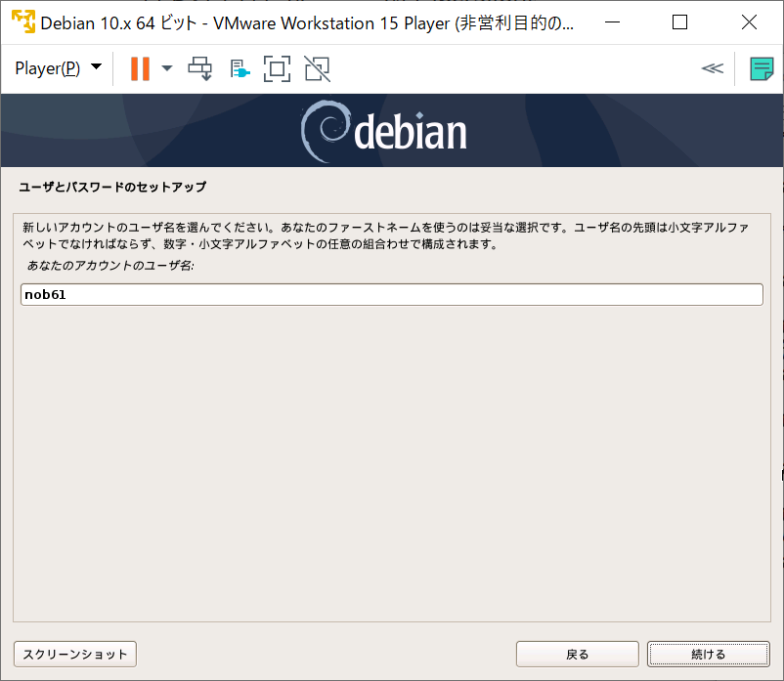This screenshot has height=681, width=784.
Task: Click the 続ける button to continue
Action: coord(708,654)
